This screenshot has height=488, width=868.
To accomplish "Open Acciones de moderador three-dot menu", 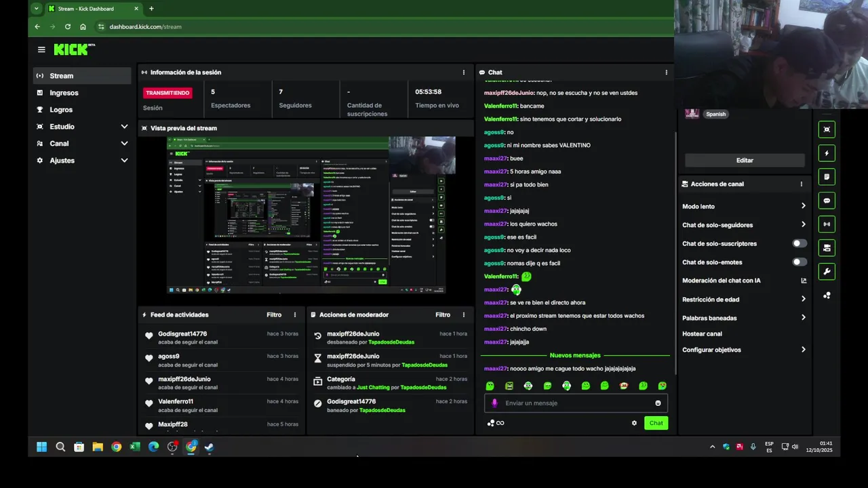I will tap(464, 315).
